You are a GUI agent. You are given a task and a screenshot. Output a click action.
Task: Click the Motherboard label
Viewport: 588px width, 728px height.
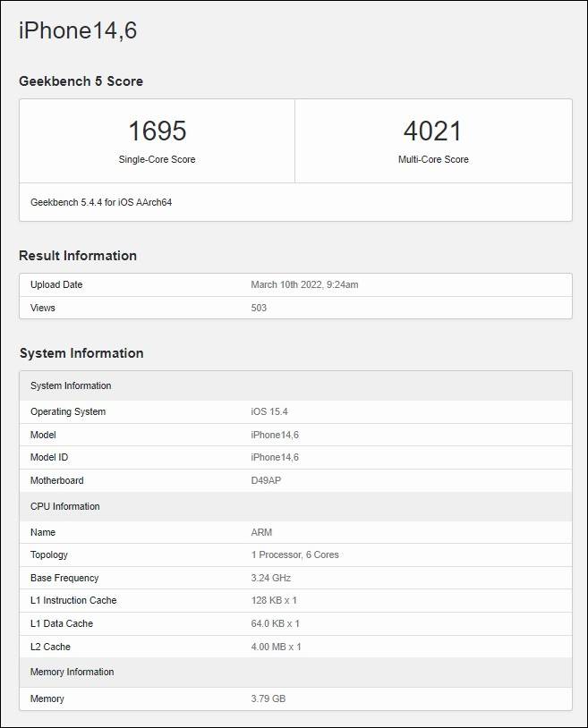tap(56, 480)
